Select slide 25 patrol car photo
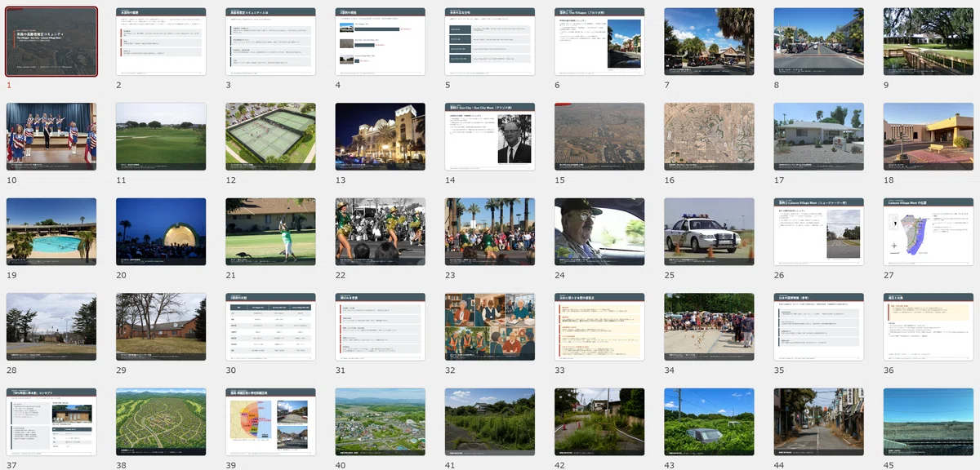This screenshot has width=980, height=470. click(709, 232)
